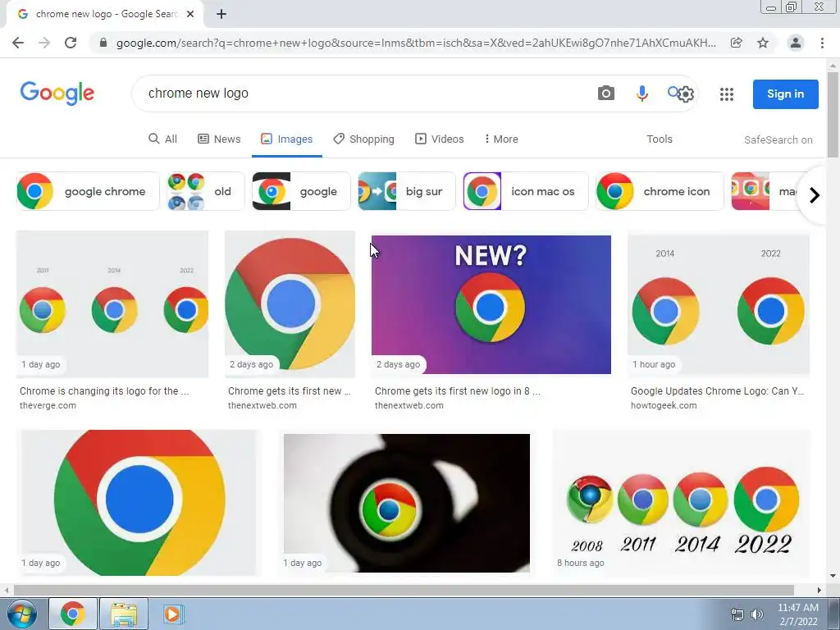This screenshot has height=630, width=840.
Task: Click the horizontal scrollbar right arrow
Action: (x=819, y=590)
